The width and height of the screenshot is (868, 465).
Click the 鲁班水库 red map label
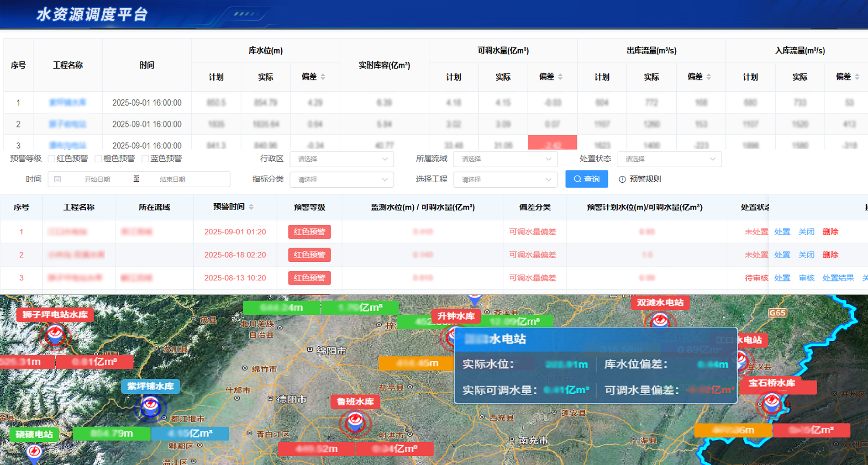point(355,402)
